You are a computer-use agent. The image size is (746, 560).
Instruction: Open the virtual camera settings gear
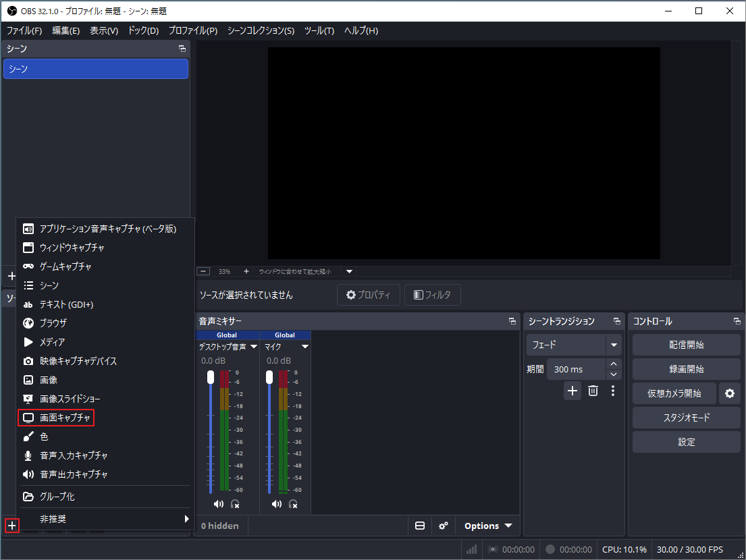coord(730,393)
